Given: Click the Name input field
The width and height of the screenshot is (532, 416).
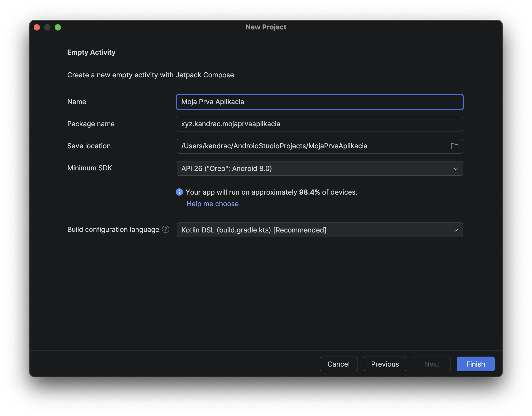Looking at the screenshot, I should click(320, 102).
